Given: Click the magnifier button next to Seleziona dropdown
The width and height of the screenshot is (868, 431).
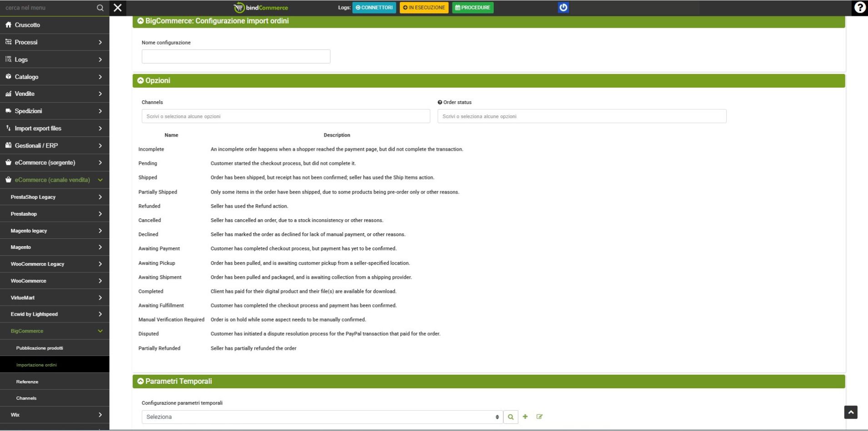Looking at the screenshot, I should tap(511, 417).
